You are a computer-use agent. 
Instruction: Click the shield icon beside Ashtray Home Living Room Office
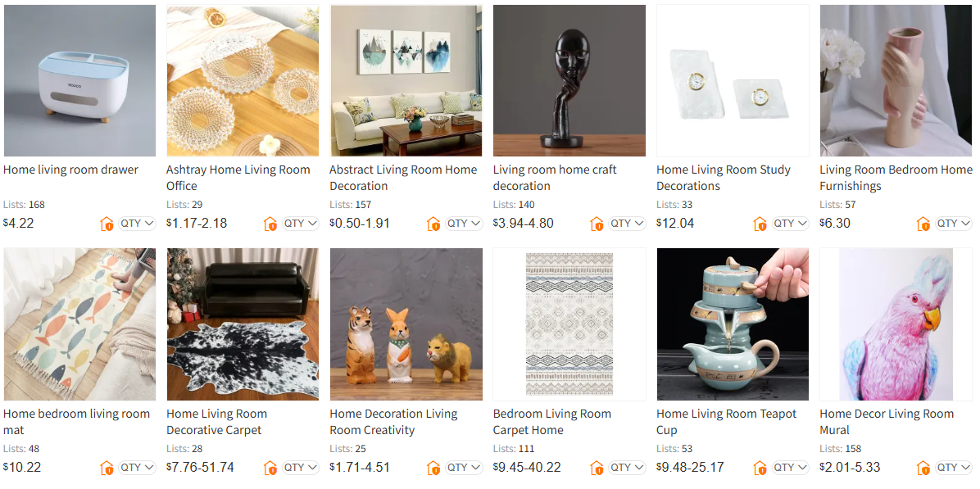click(x=270, y=224)
